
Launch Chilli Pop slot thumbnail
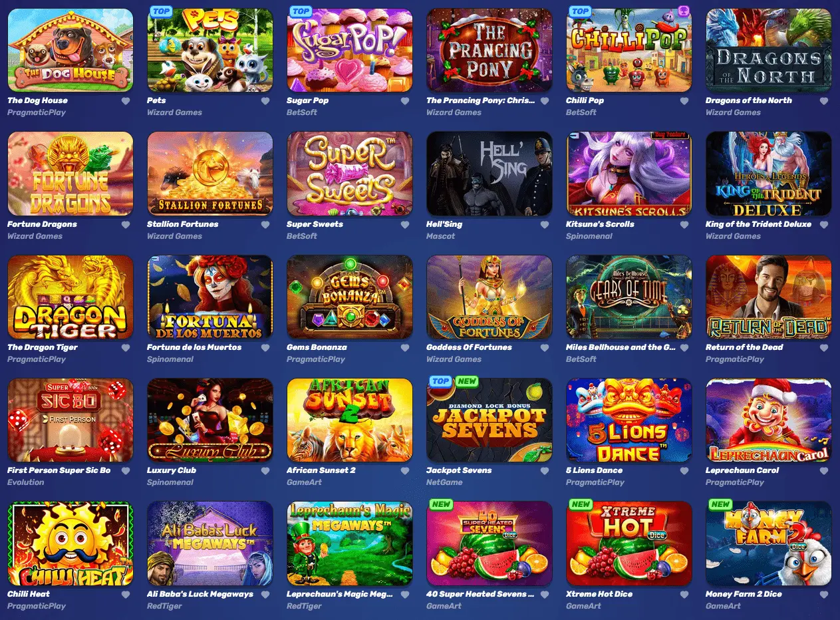[629, 50]
